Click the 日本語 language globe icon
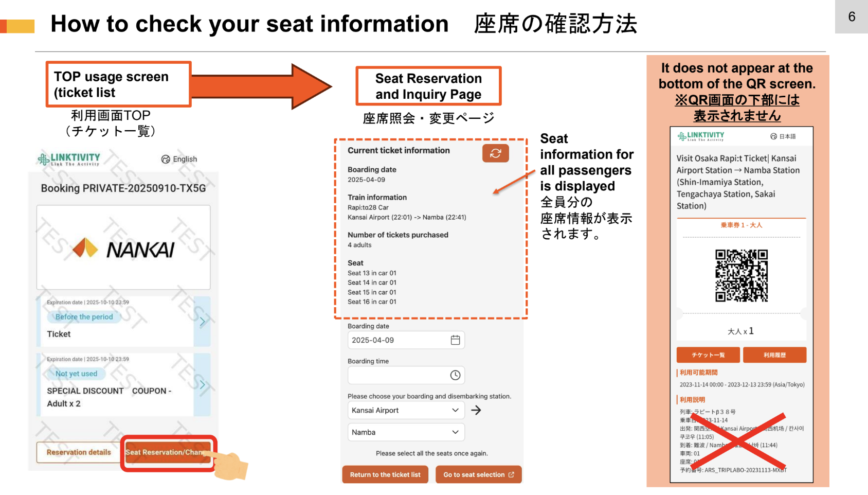 (x=773, y=136)
